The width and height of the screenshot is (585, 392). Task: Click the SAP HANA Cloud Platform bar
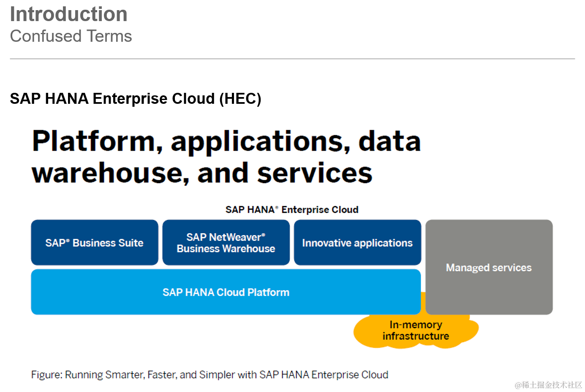226,292
